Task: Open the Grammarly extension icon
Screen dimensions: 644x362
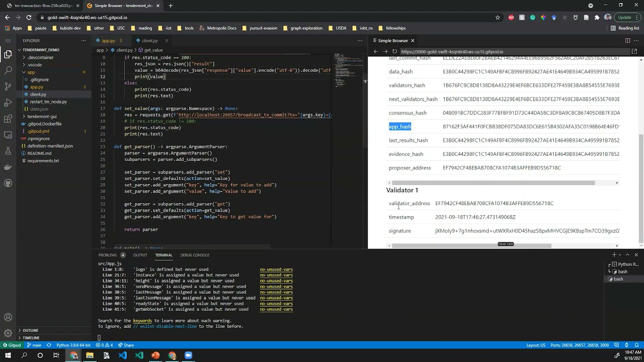Action: coord(533,17)
